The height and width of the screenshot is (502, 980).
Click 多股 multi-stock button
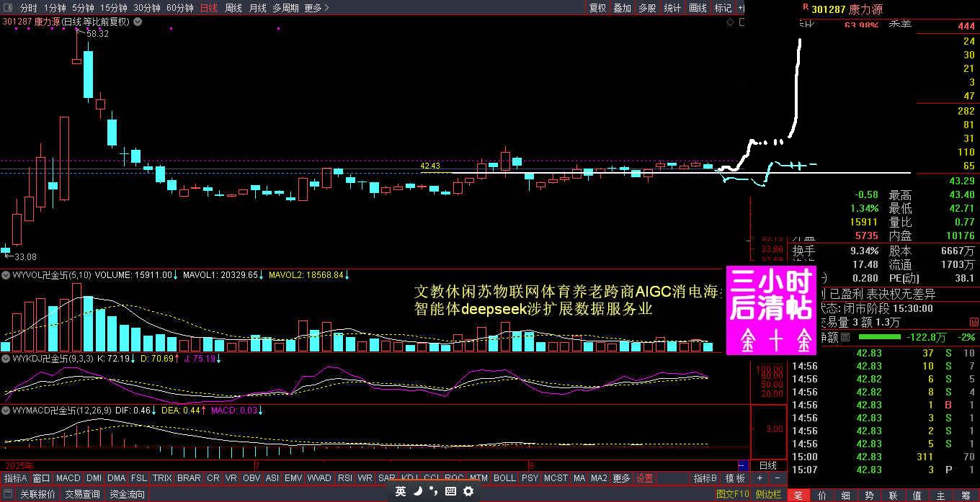[647, 8]
